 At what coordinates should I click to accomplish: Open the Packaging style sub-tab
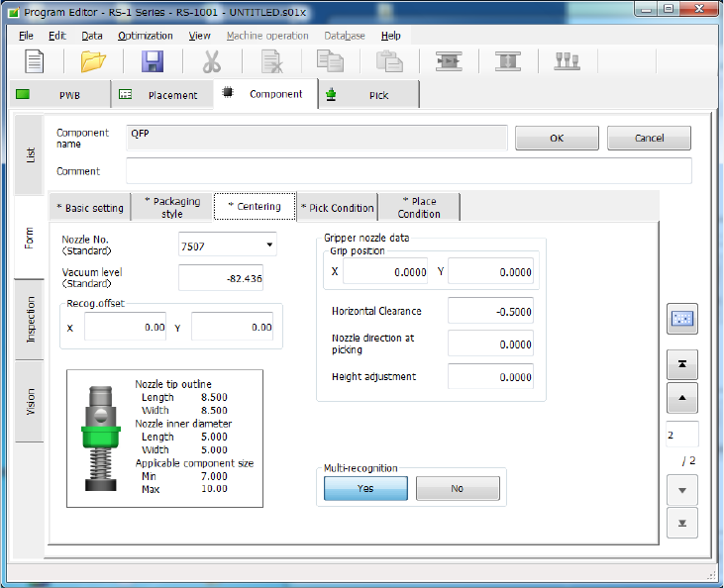click(172, 207)
